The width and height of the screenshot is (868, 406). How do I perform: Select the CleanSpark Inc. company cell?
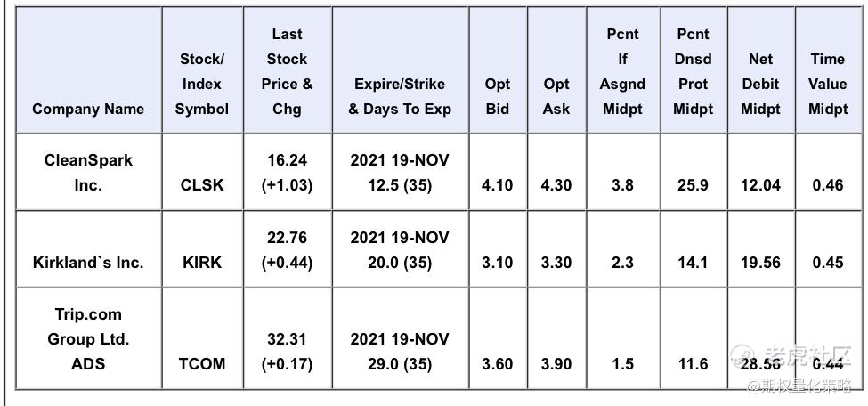click(x=88, y=172)
